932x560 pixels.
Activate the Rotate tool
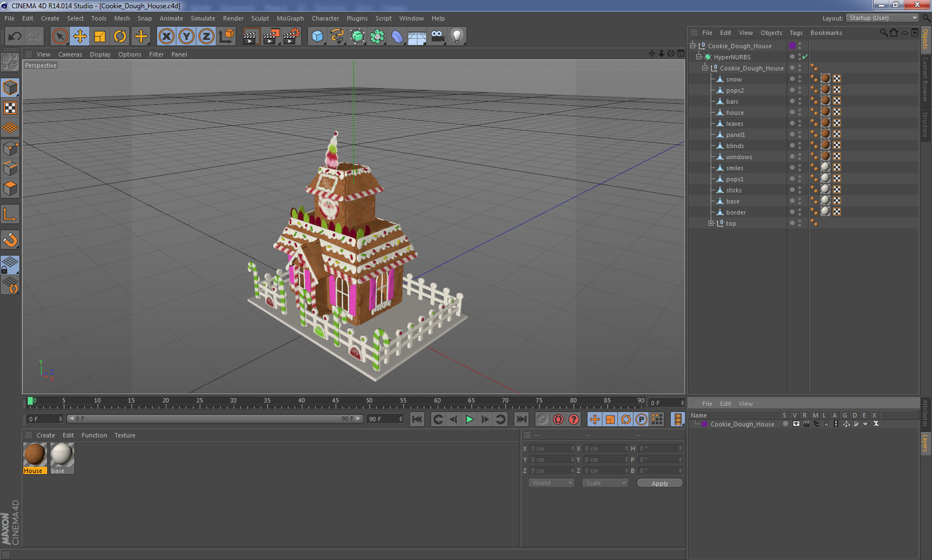pyautogui.click(x=120, y=37)
